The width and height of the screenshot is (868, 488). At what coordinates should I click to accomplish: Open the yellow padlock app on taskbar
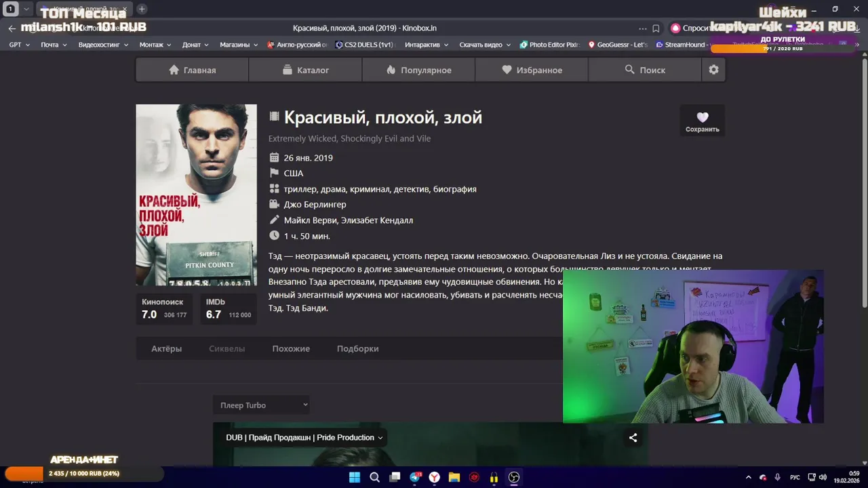pos(494,477)
